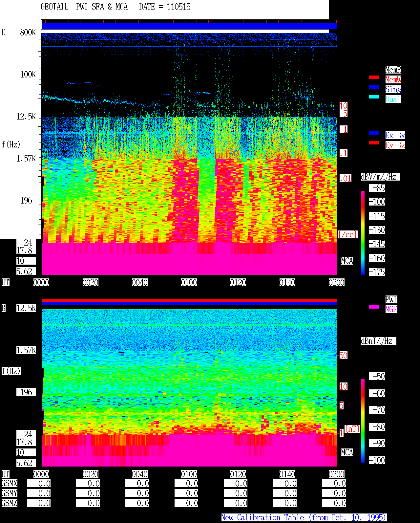Click the magenta swatch beside MGF
420x523 pixels.
pyautogui.click(x=374, y=307)
